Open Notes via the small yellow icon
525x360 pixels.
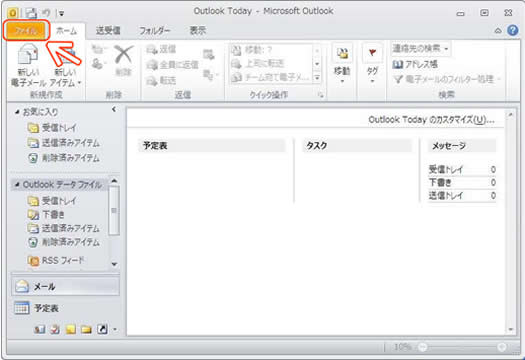tap(71, 330)
